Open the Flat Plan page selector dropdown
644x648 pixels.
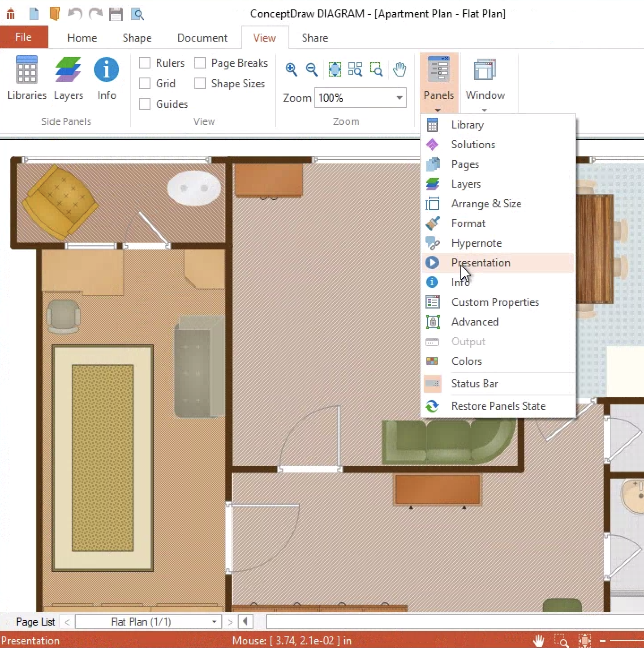coord(214,622)
